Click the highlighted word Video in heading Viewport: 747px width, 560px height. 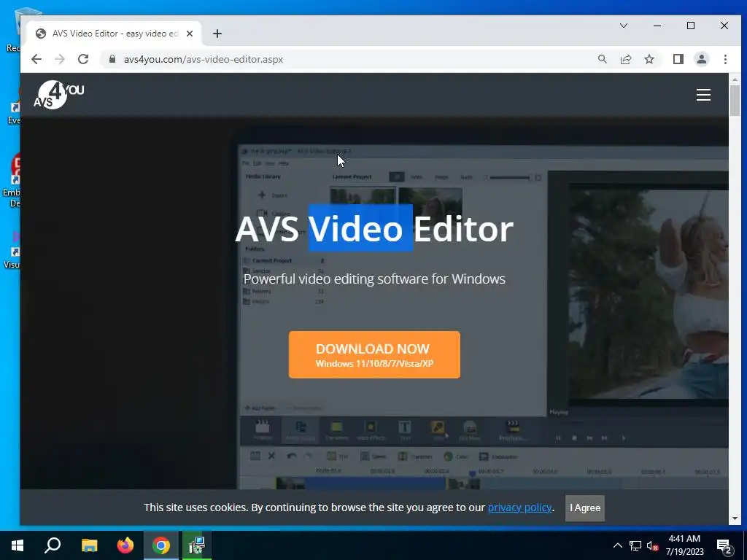tap(360, 228)
